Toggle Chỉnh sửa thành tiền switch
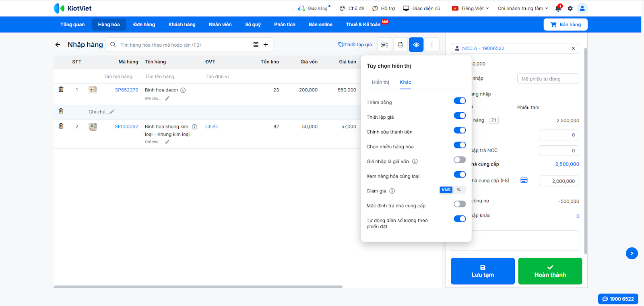644x306 pixels. [460, 130]
